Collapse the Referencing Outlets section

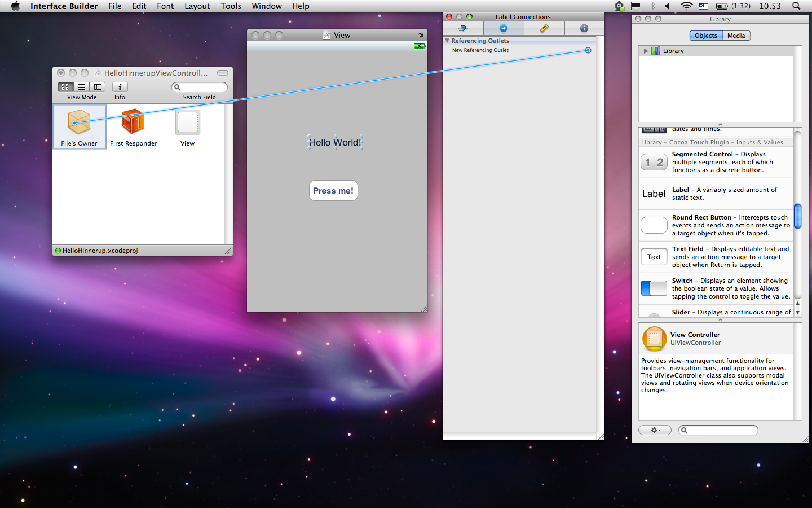[447, 41]
